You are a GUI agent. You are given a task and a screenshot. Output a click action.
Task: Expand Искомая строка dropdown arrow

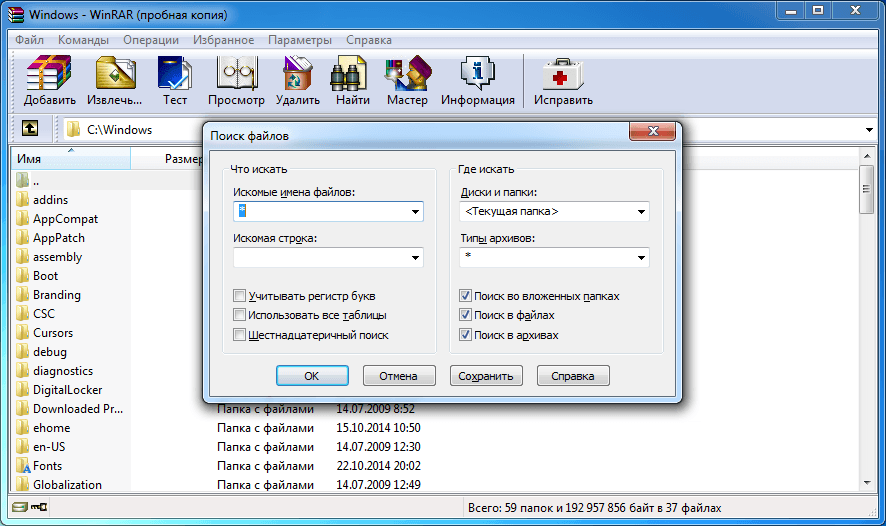tap(415, 258)
